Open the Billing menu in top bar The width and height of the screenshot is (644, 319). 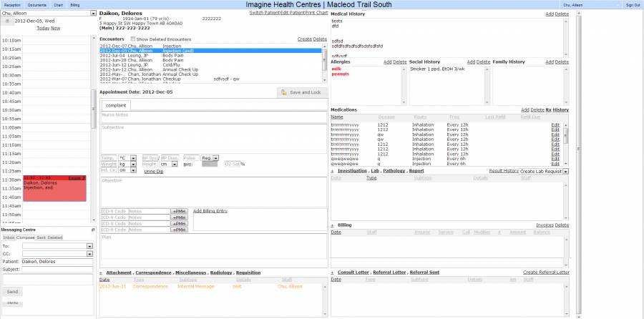[x=74, y=5]
